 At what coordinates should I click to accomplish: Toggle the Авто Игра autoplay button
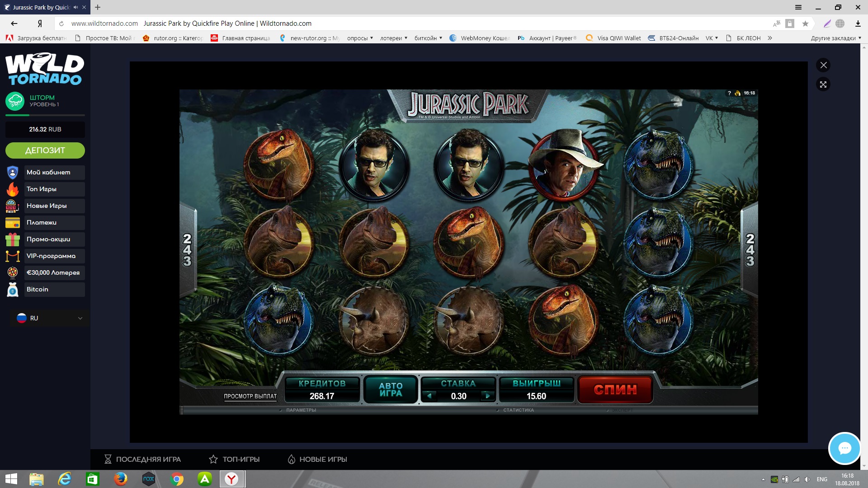click(x=391, y=389)
